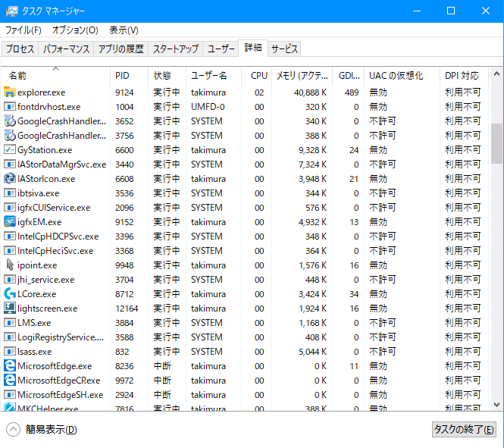Click PID 12164 cell

click(127, 309)
